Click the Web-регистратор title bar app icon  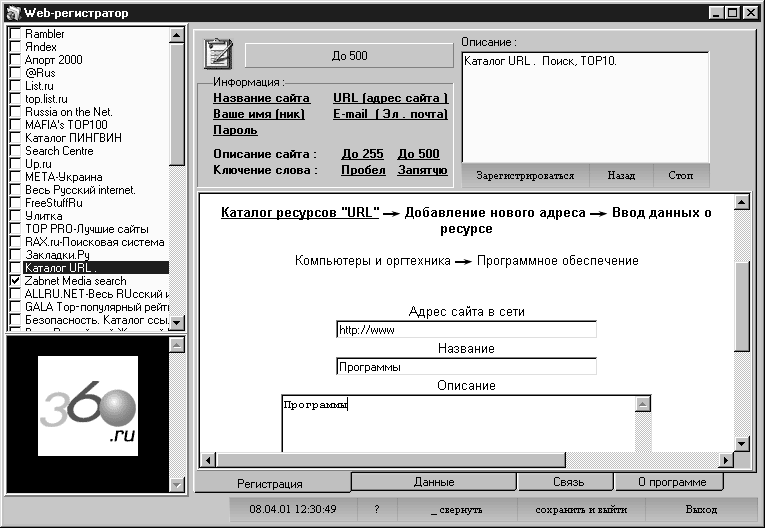point(14,13)
